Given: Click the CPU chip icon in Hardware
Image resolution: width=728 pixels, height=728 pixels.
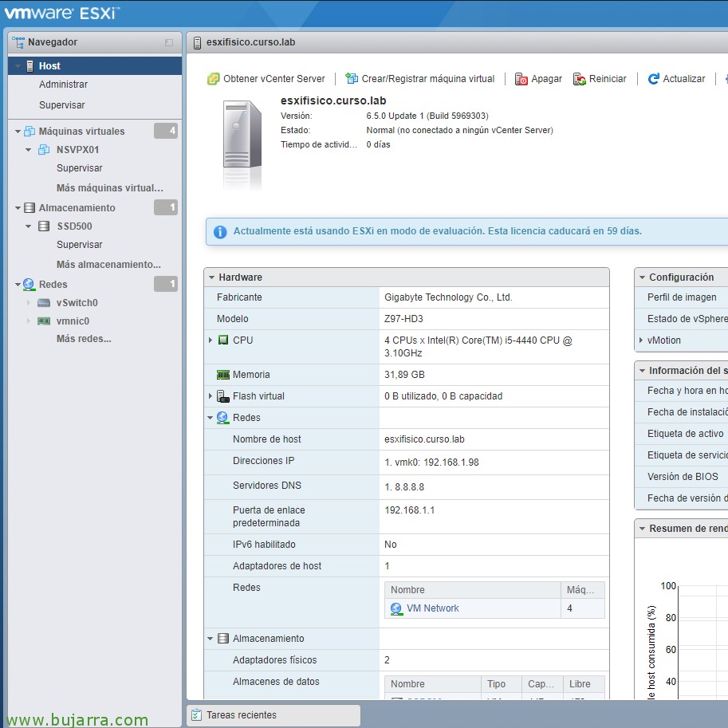Looking at the screenshot, I should (223, 340).
